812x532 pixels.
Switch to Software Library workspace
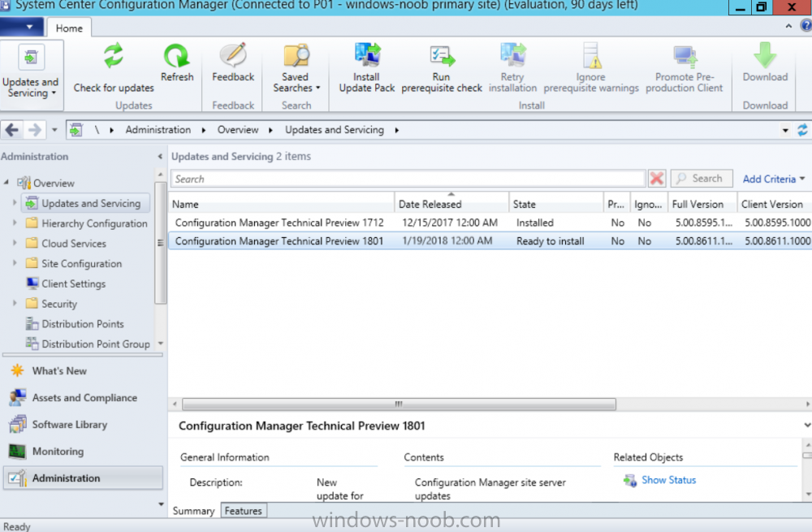[83, 425]
